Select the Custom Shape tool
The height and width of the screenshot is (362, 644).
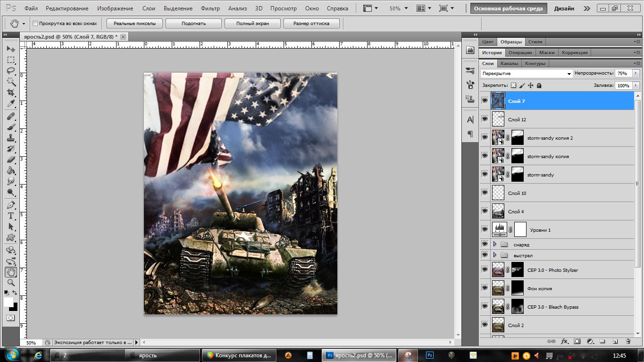click(x=11, y=237)
